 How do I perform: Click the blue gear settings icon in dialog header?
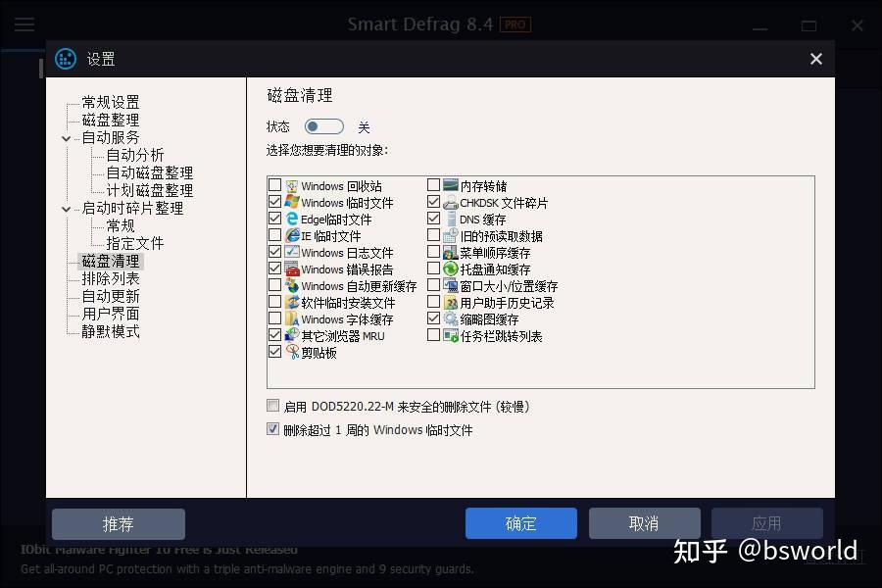[x=65, y=59]
